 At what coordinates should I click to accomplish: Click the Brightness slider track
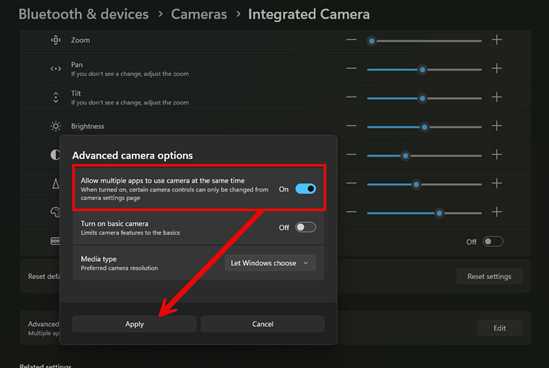pyautogui.click(x=424, y=127)
